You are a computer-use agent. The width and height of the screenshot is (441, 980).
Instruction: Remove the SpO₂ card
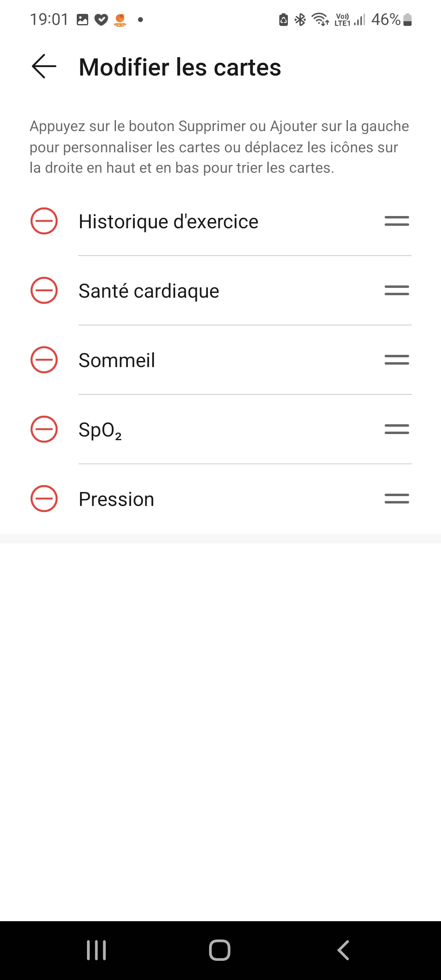[44, 429]
